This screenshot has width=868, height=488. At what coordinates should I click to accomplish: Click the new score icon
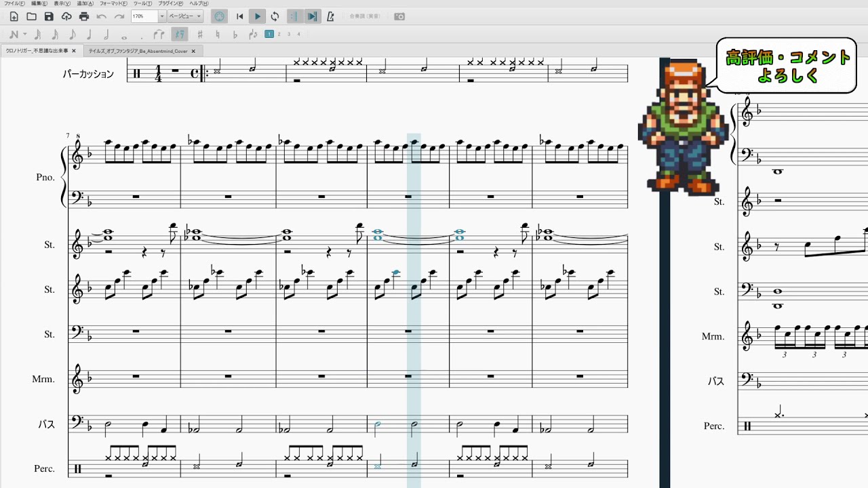(14, 16)
